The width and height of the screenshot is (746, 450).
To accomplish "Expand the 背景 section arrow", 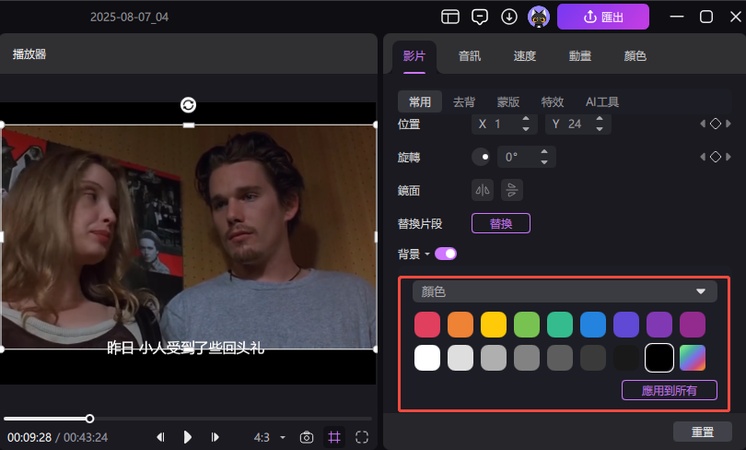I will click(x=427, y=254).
